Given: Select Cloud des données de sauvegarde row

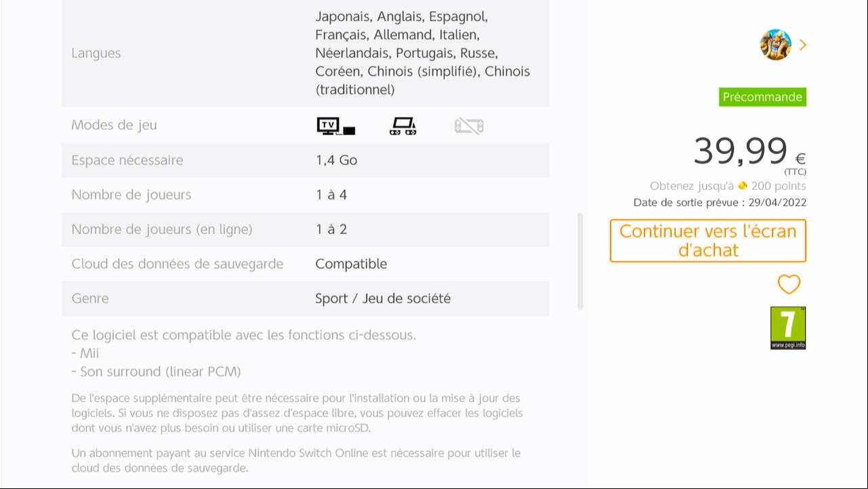Looking at the screenshot, I should (305, 264).
